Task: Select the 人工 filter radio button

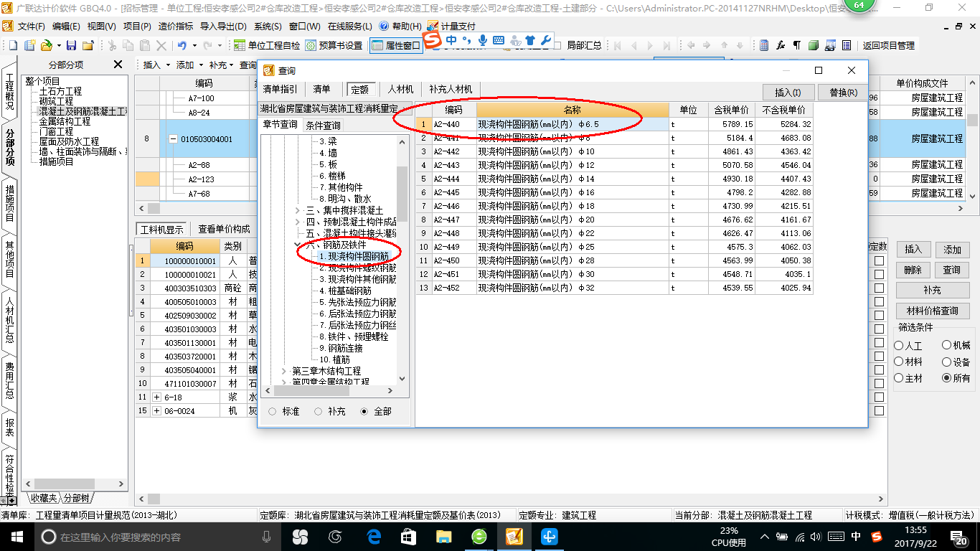Action: pos(899,346)
